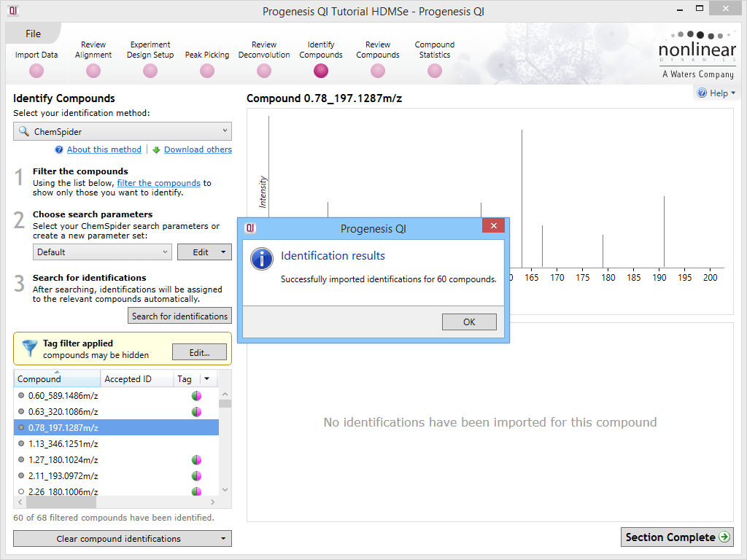The image size is (747, 560).
Task: Open the Help dropdown menu
Action: [716, 93]
